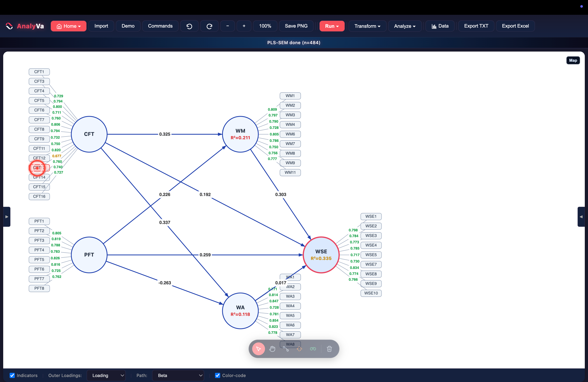
Task: Click the 0.259 path coefficient label
Action: click(x=205, y=255)
